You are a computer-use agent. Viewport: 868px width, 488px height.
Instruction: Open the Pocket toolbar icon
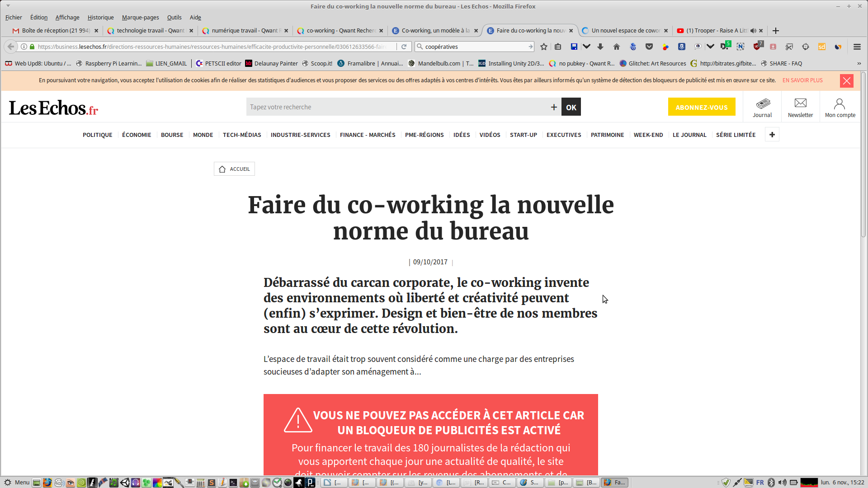click(649, 47)
